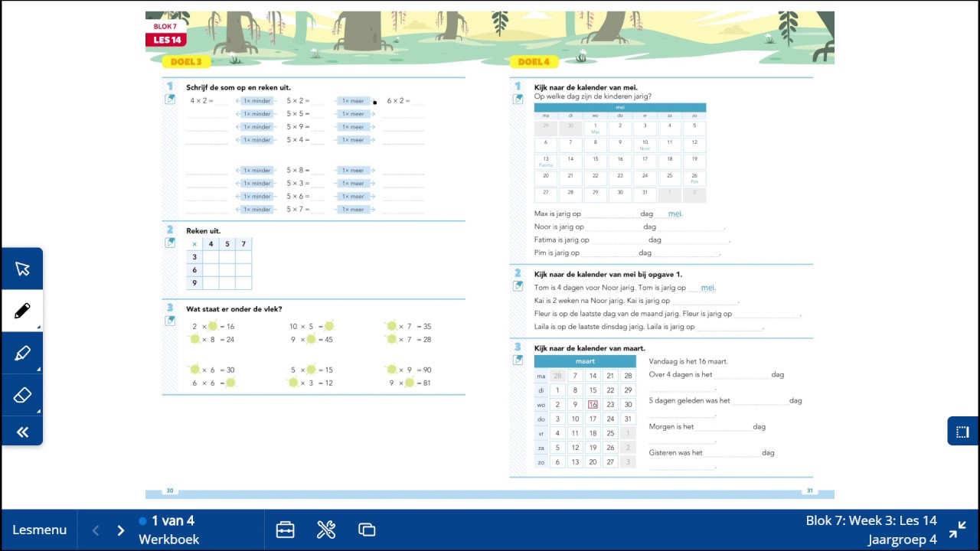Click the sentence 'Max is jarig op'
Screen dimensions: 980x551
(557, 214)
